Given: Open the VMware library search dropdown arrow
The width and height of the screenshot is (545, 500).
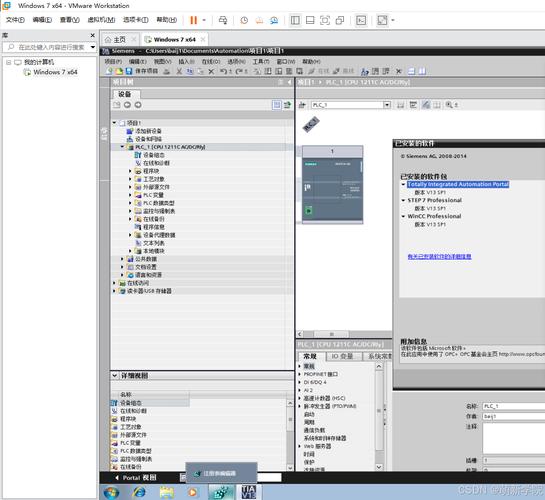Looking at the screenshot, I should pos(93,47).
